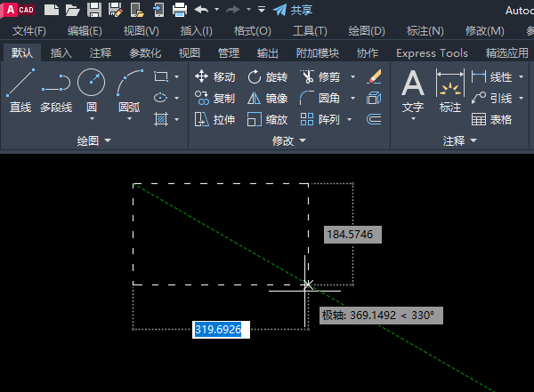
Task: Click the Save As icon
Action: [x=116, y=10]
